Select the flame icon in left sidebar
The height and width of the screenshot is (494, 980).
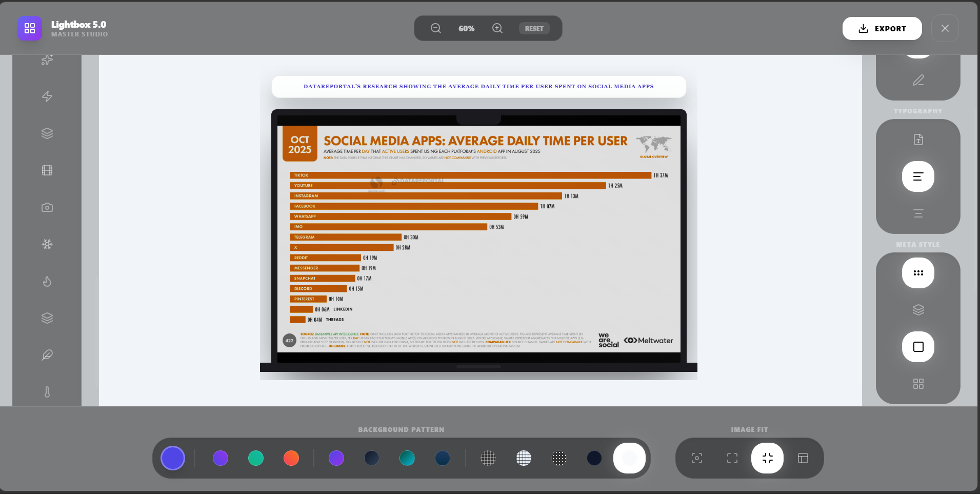coord(47,281)
